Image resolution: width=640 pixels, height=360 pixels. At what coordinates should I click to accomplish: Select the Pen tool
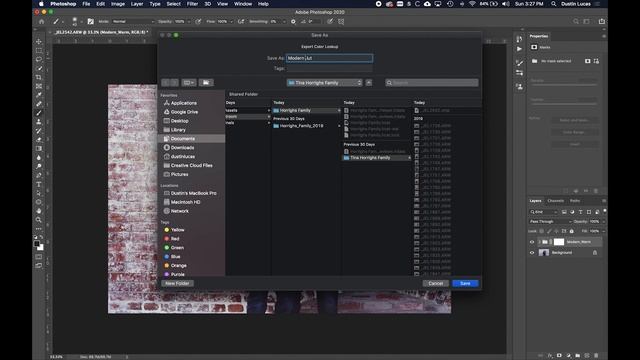pos(39,176)
